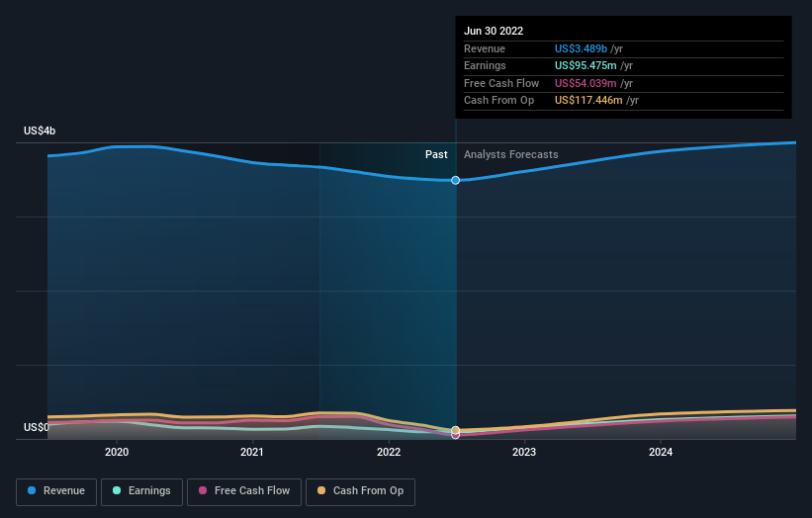Click the US$95.475m earnings value
The height and width of the screenshot is (518, 812).
pyautogui.click(x=586, y=65)
